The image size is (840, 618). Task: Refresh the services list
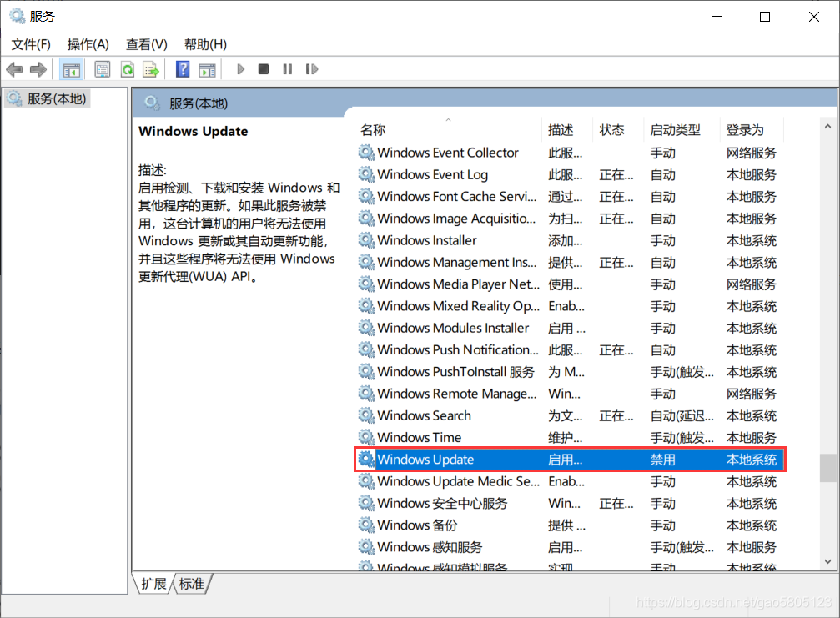[127, 69]
